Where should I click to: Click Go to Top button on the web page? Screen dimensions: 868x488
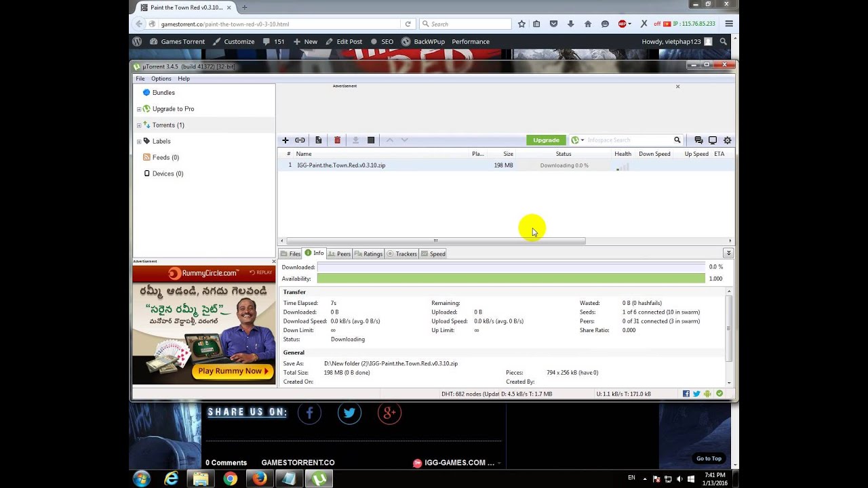click(709, 459)
